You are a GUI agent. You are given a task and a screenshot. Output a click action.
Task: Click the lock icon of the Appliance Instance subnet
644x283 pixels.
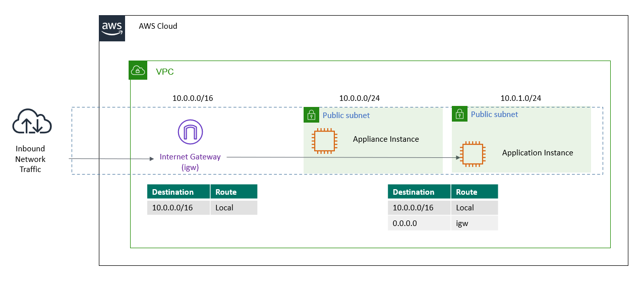coord(312,115)
